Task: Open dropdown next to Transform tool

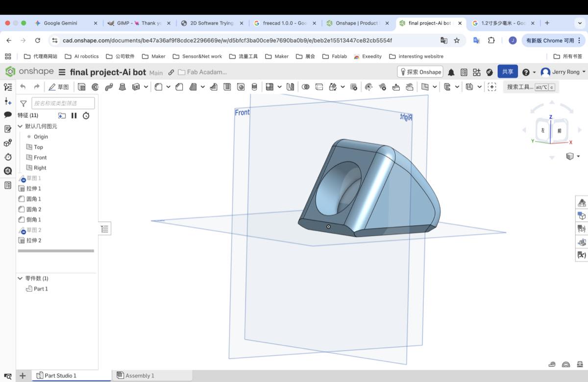Action: (343, 87)
